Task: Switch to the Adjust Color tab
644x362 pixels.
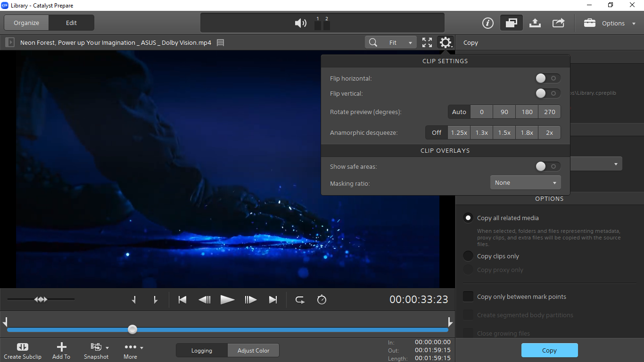Action: pos(253,351)
